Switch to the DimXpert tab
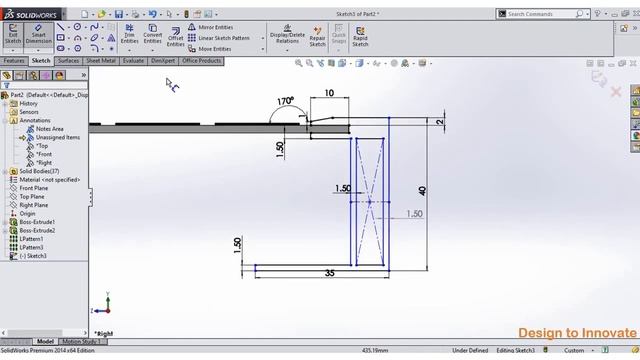640x360 pixels. pos(163,61)
